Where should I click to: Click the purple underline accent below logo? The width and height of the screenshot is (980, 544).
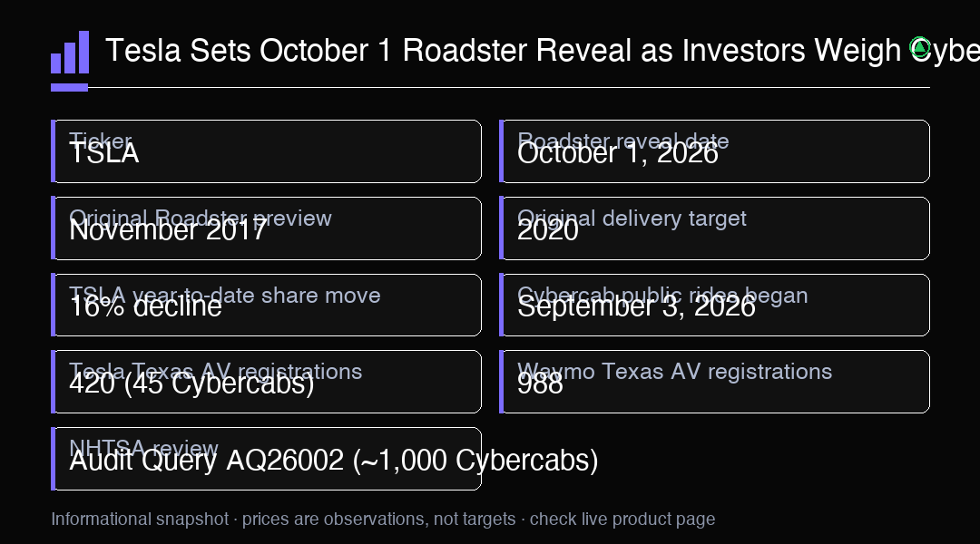coord(69,87)
